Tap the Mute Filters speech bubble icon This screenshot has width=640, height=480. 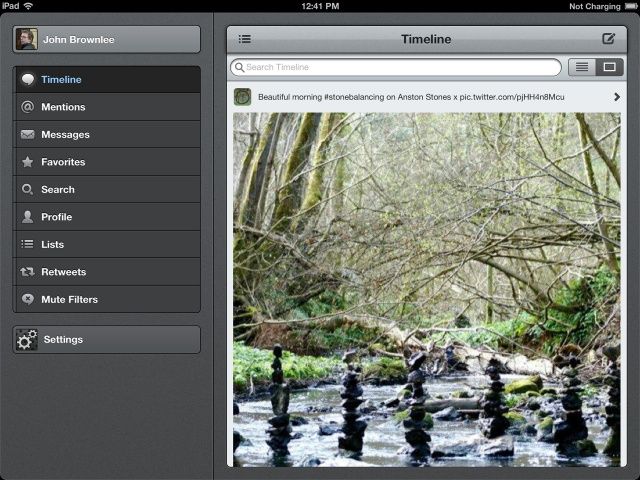tap(28, 299)
